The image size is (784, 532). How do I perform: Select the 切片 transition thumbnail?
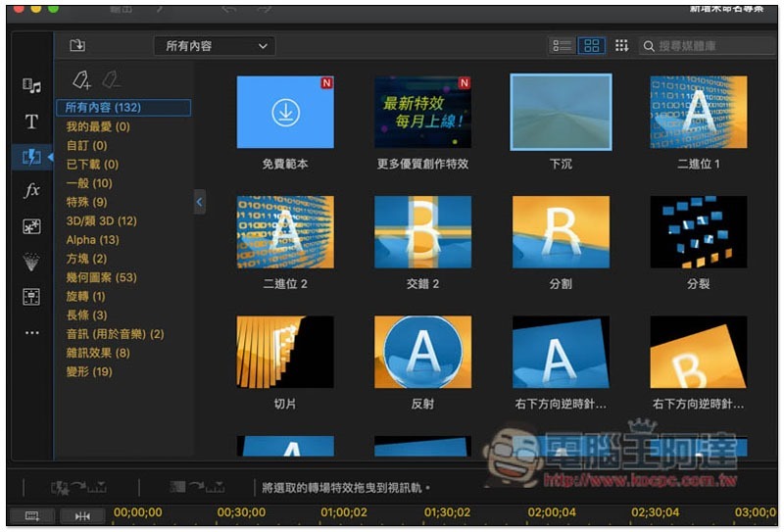pyautogui.click(x=285, y=352)
